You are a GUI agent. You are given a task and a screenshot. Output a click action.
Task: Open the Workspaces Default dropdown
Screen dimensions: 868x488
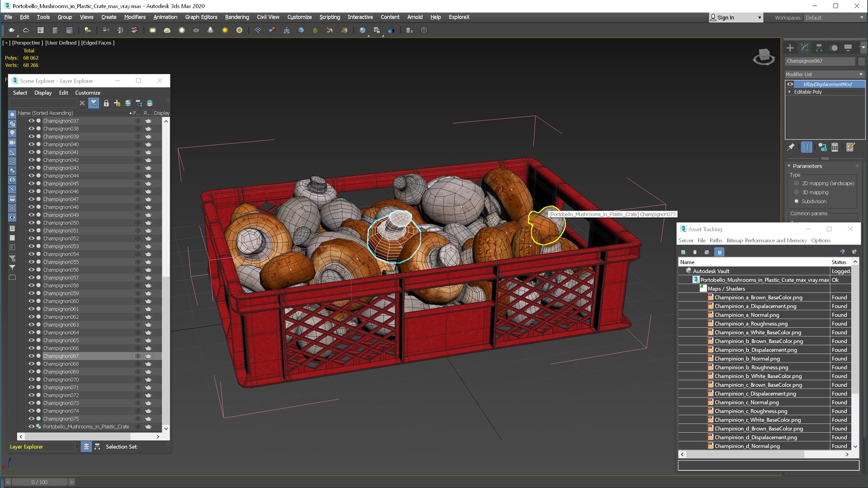point(835,18)
